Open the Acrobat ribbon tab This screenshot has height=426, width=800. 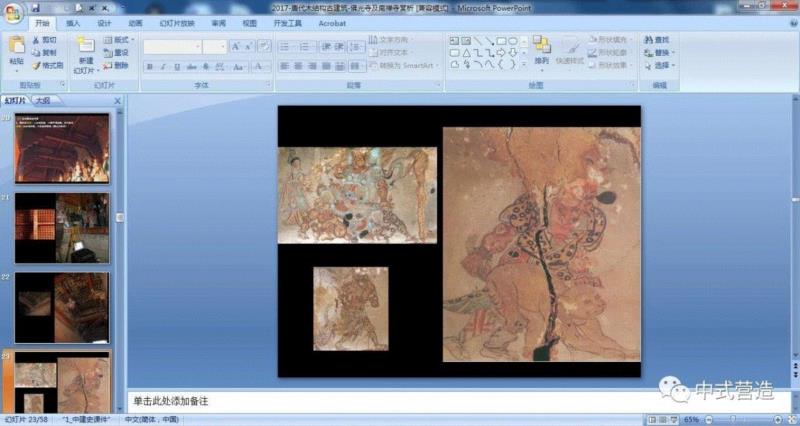click(x=332, y=23)
